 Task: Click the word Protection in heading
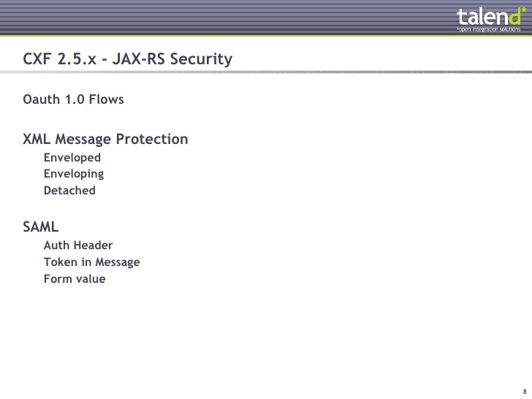coord(152,139)
